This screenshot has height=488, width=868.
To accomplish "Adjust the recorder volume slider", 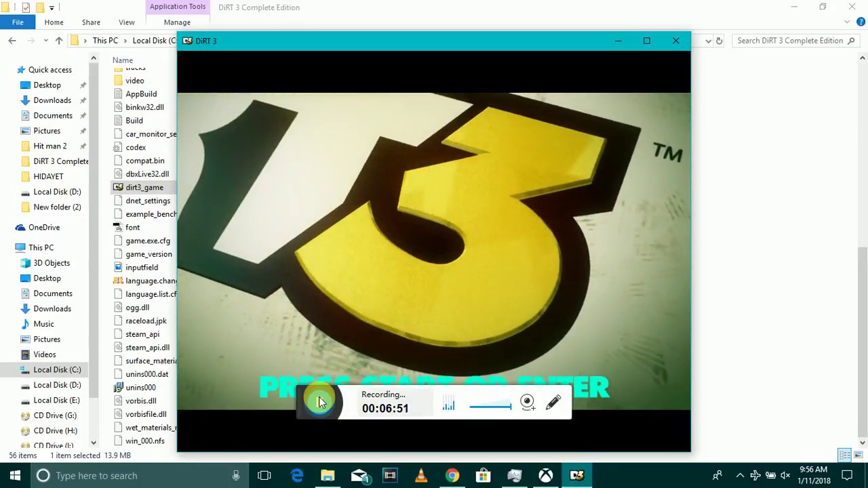I will tap(490, 407).
